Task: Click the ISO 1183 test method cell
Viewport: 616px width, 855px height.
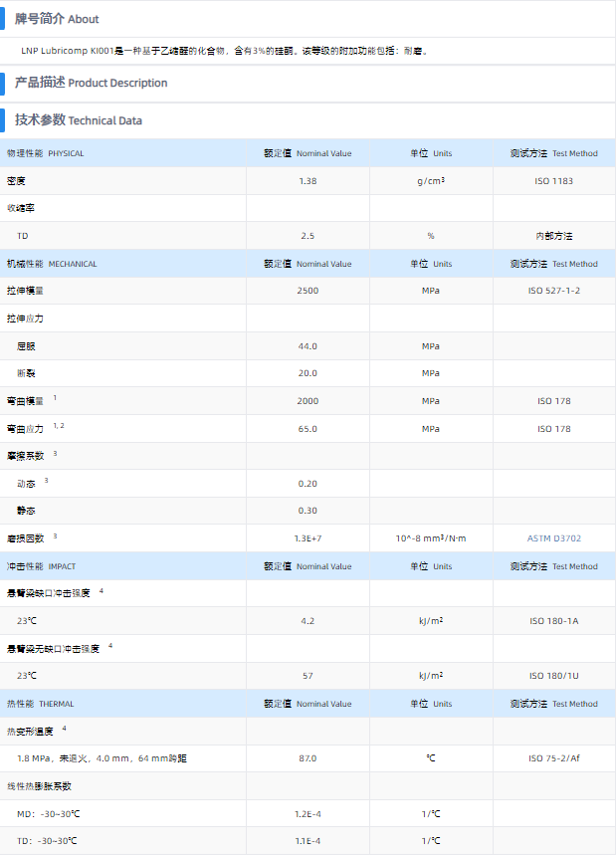Action: point(553,181)
